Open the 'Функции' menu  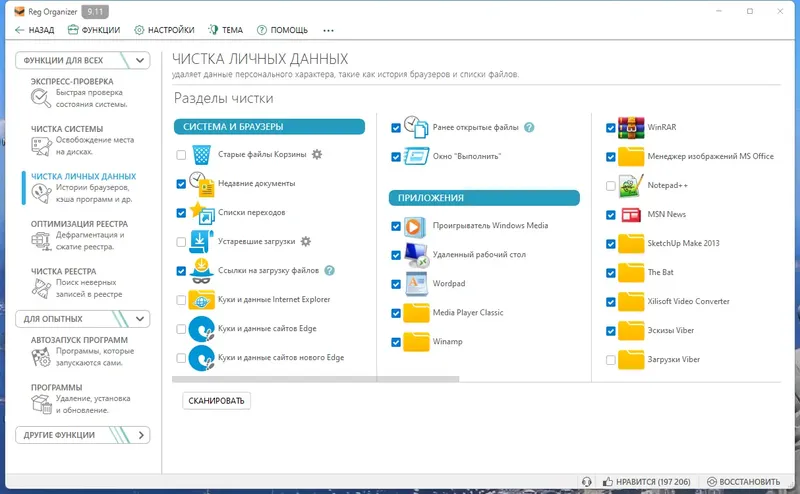[94, 30]
